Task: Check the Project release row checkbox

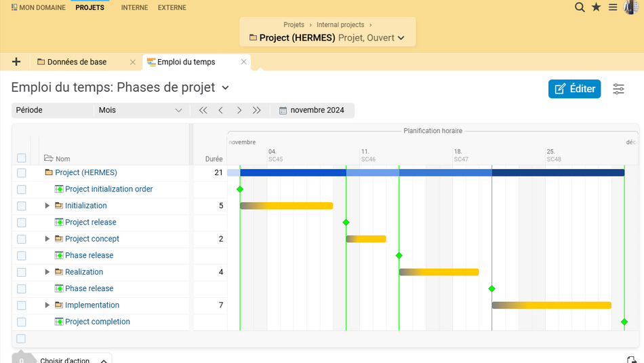Action: [x=22, y=223]
